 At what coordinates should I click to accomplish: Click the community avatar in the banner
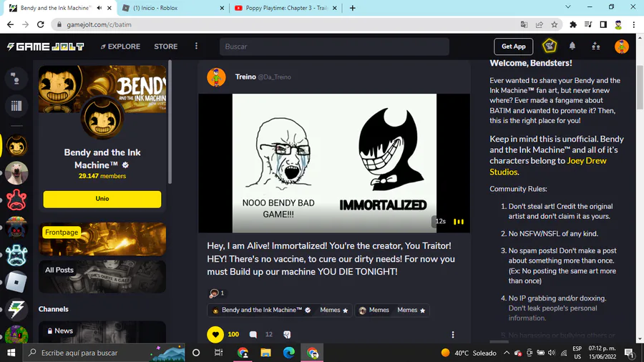pos(102,119)
